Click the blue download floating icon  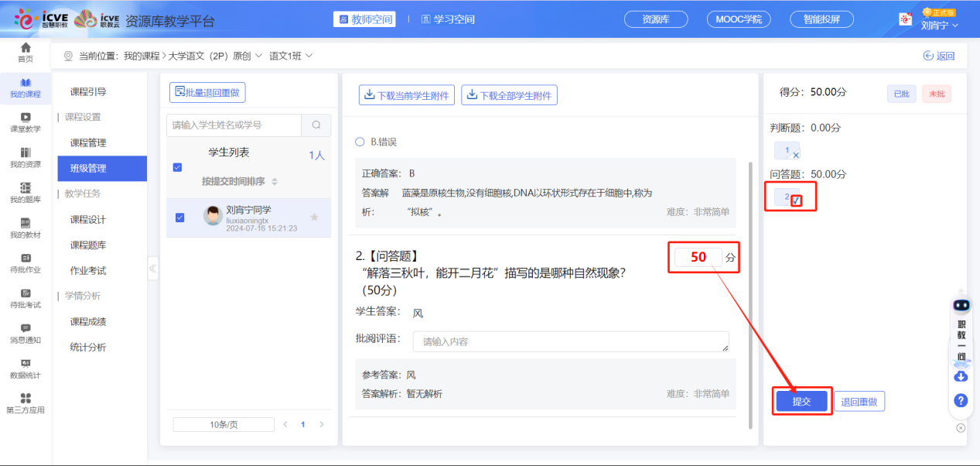pyautogui.click(x=959, y=376)
